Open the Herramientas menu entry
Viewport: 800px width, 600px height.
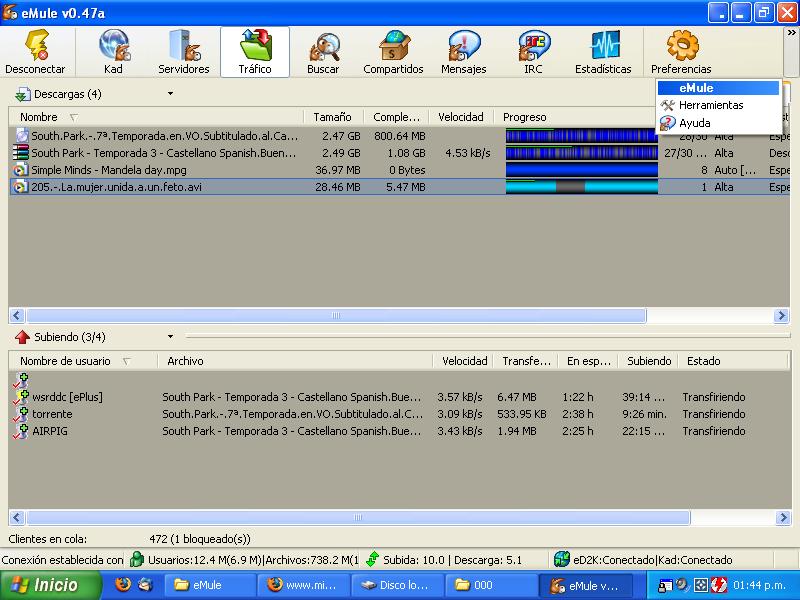[x=718, y=105]
